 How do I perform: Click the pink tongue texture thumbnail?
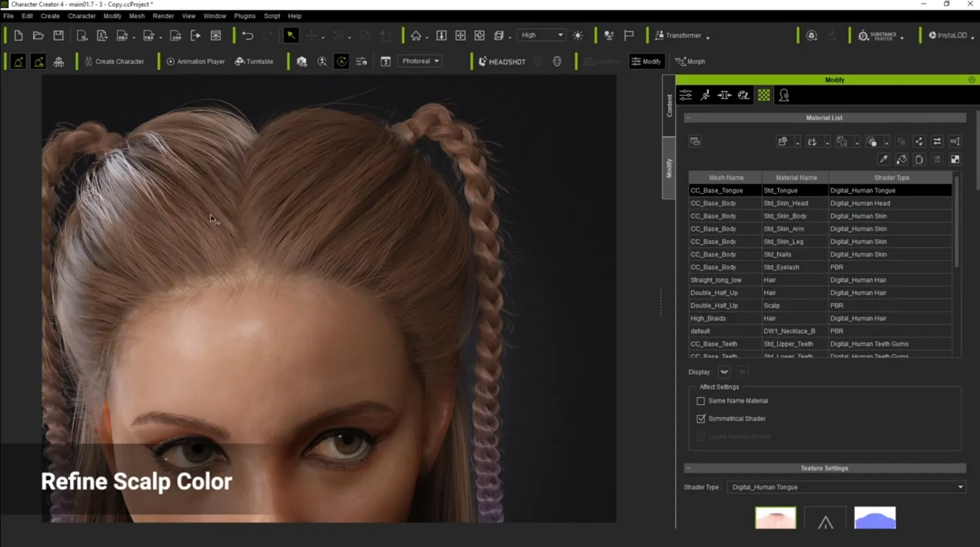(x=775, y=518)
